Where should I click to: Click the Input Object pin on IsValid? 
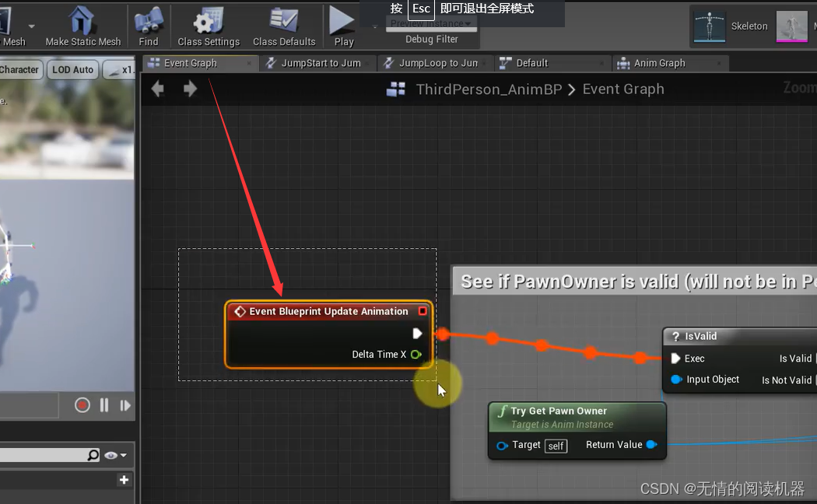point(676,380)
